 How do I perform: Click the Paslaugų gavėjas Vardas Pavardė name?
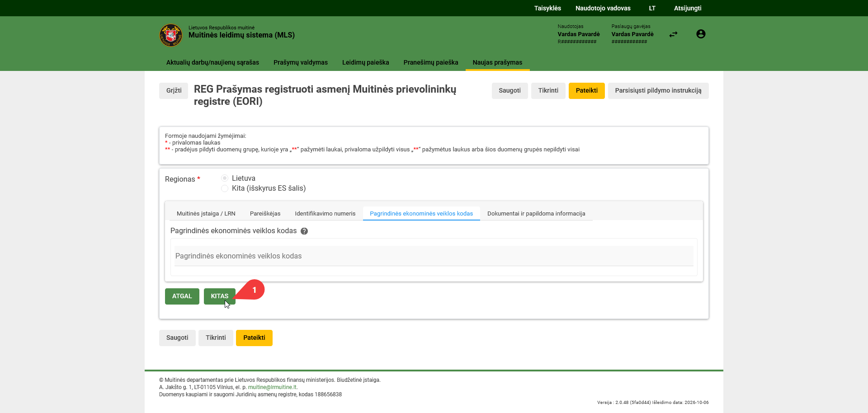632,34
